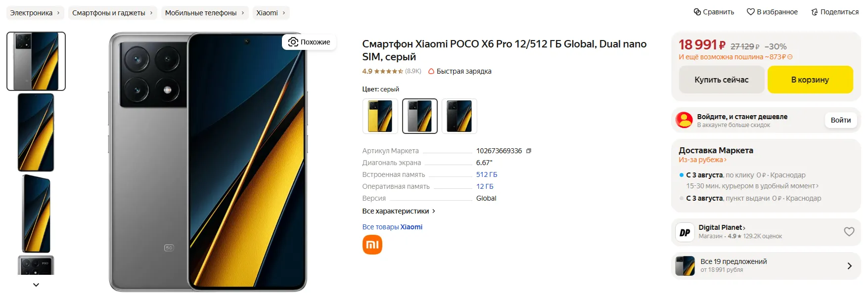
Task: Open similar items via camera icon
Action: point(293,42)
